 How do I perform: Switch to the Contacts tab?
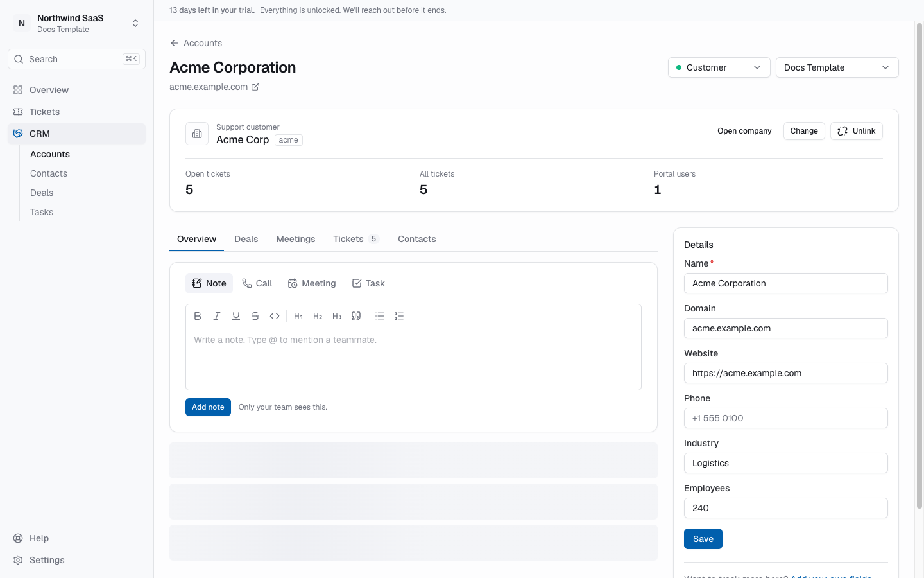[417, 239]
